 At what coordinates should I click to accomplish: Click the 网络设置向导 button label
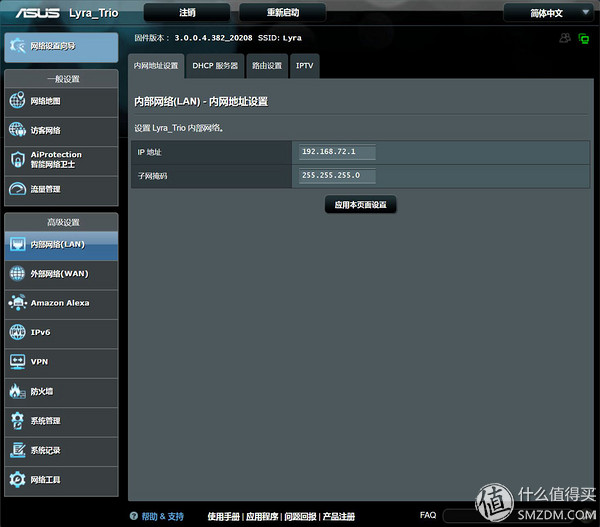click(x=53, y=46)
